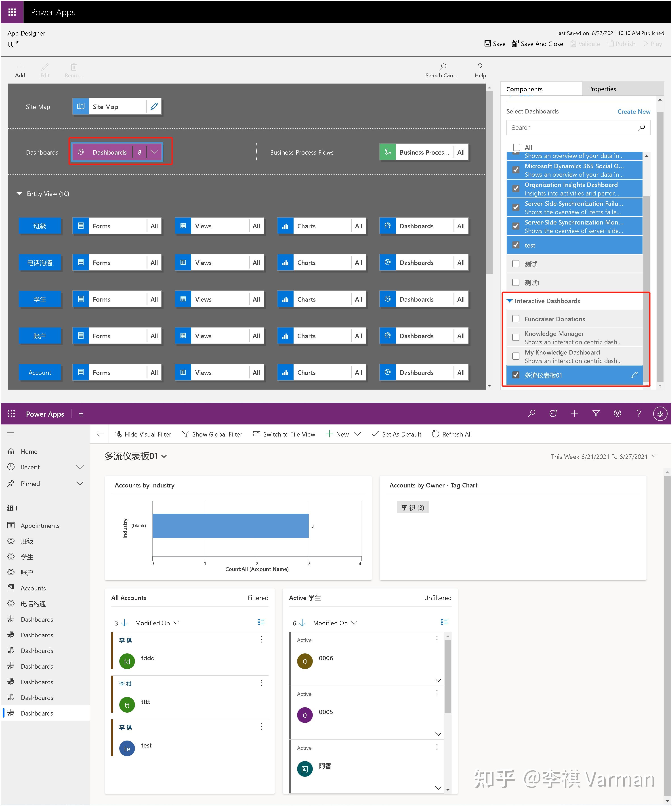Open advanced find filter icon in header

[x=596, y=413]
